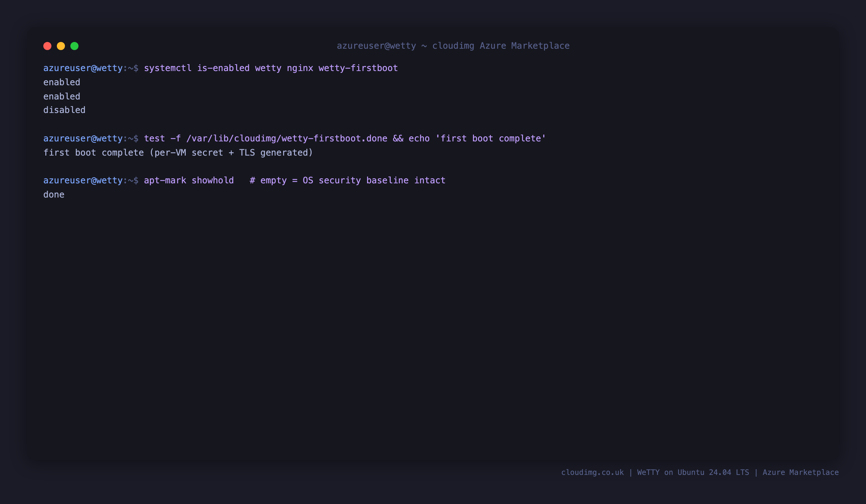Click the prompt 'azureuser@wetty' before test -f

click(x=83, y=138)
